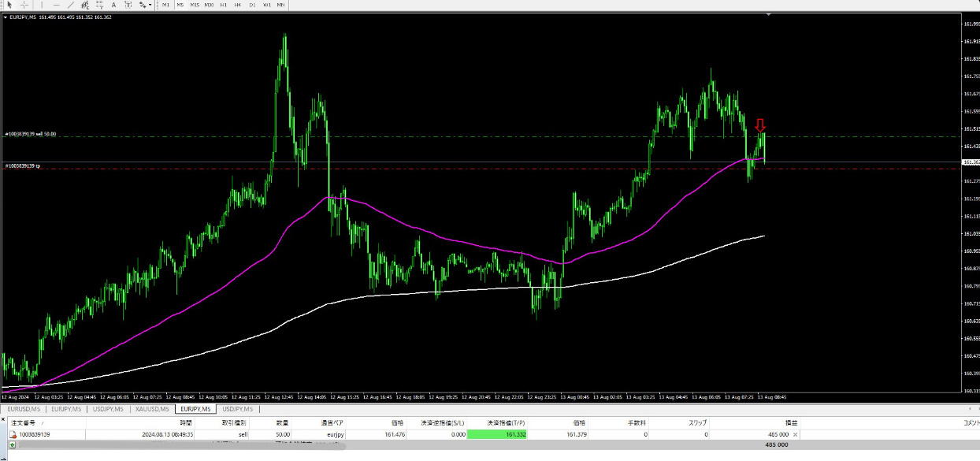Click the 'sell' order type cell
Viewport: 980px width, 461px height.
(243, 434)
